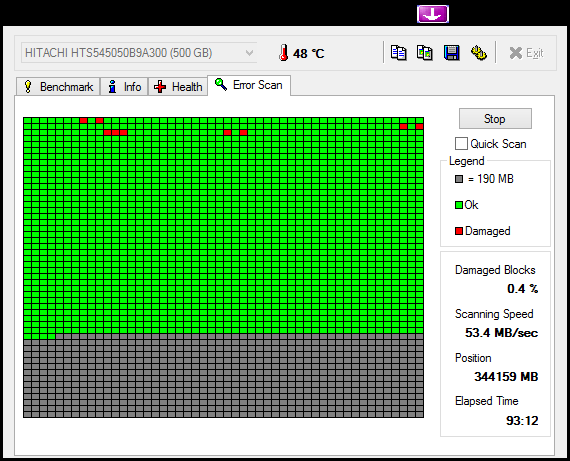
Task: Click the thermometer temperature icon
Action: click(284, 53)
